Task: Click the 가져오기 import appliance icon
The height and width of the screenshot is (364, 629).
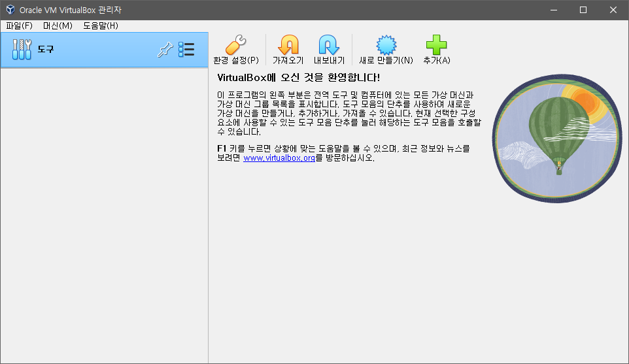Action: (288, 44)
